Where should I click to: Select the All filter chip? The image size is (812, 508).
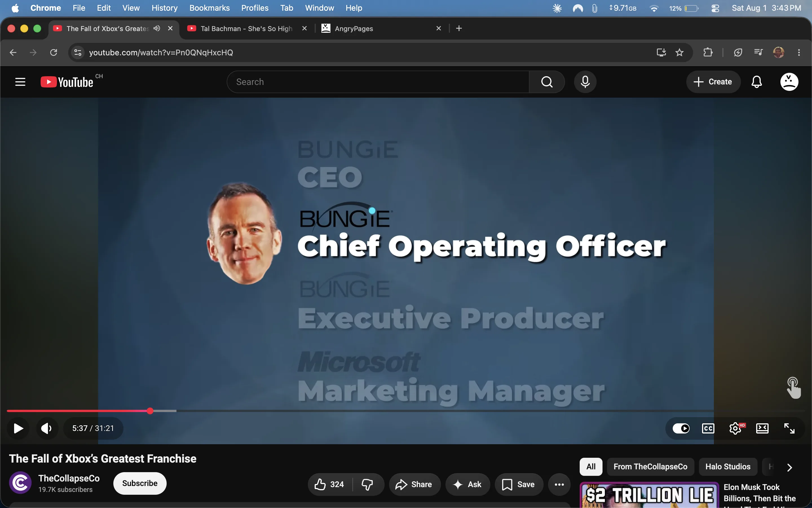pos(591,467)
